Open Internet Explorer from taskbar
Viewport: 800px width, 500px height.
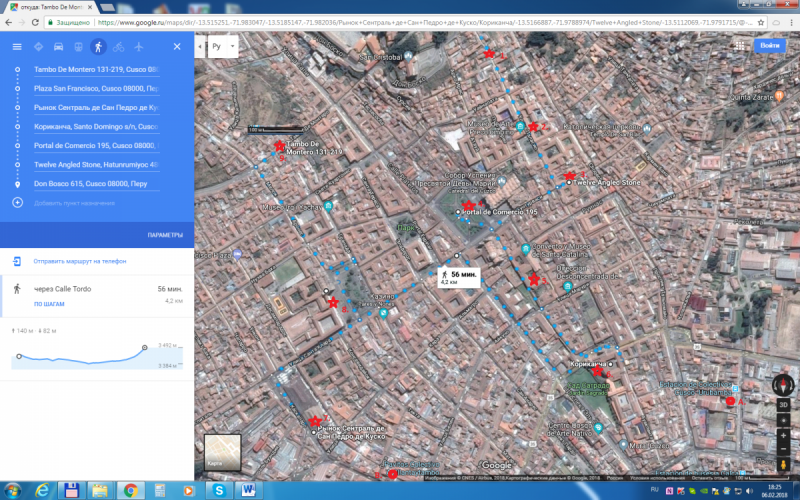click(x=42, y=490)
